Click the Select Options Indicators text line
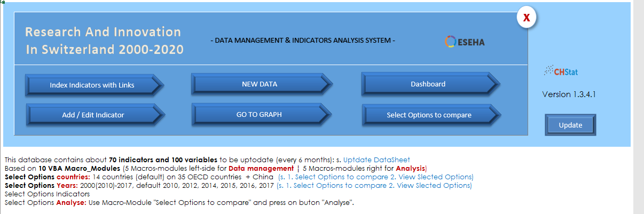This screenshot has height=214, width=644. point(47,194)
